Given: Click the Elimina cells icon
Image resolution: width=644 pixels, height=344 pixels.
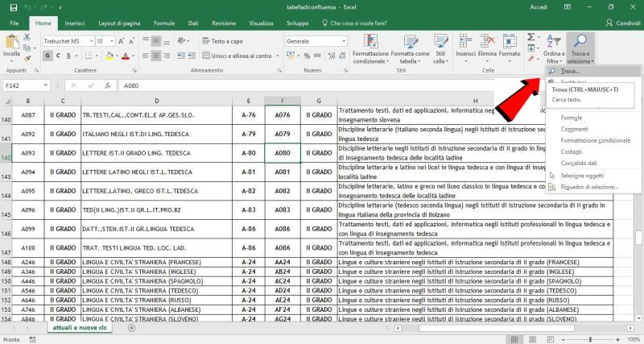Looking at the screenshot, I should (487, 44).
